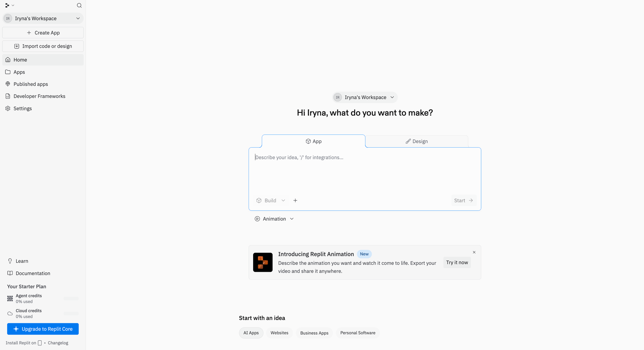Click Try it now for Replit Animation
Image resolution: width=644 pixels, height=350 pixels.
(x=457, y=262)
